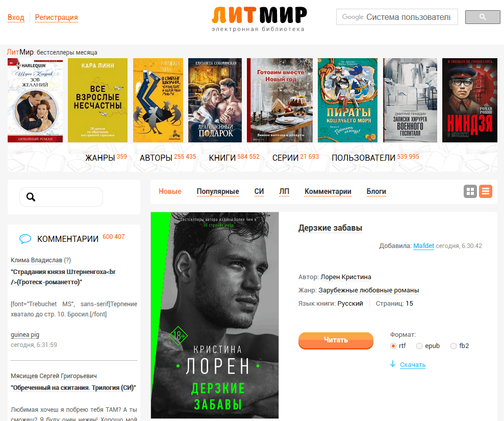Click the Вход login link
Screen dimensions: 504x421
pyautogui.click(x=16, y=17)
